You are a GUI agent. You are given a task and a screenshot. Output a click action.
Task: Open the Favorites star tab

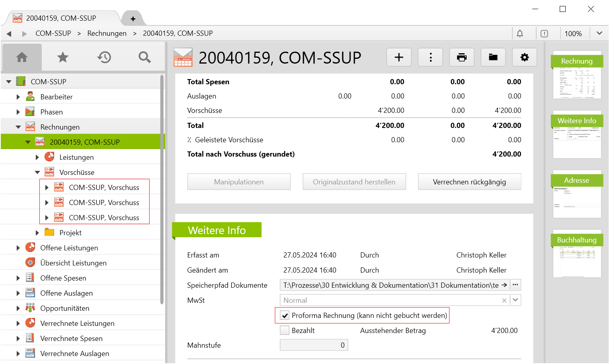pos(63,57)
